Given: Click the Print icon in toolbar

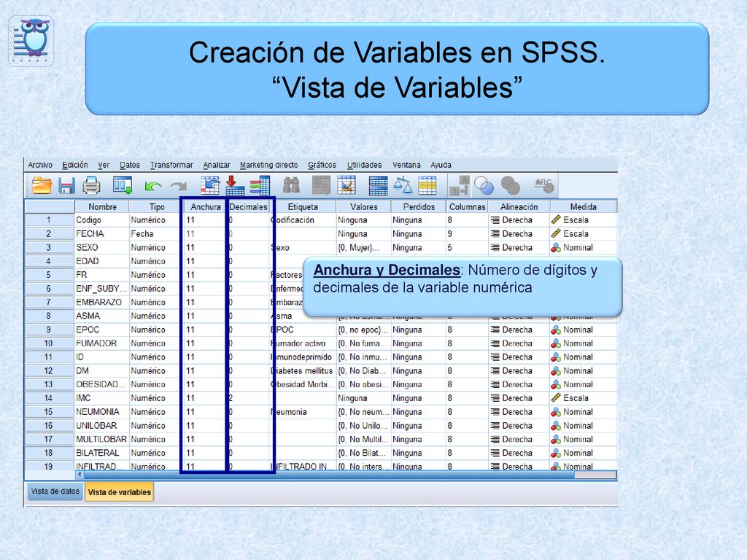Looking at the screenshot, I should pyautogui.click(x=91, y=185).
